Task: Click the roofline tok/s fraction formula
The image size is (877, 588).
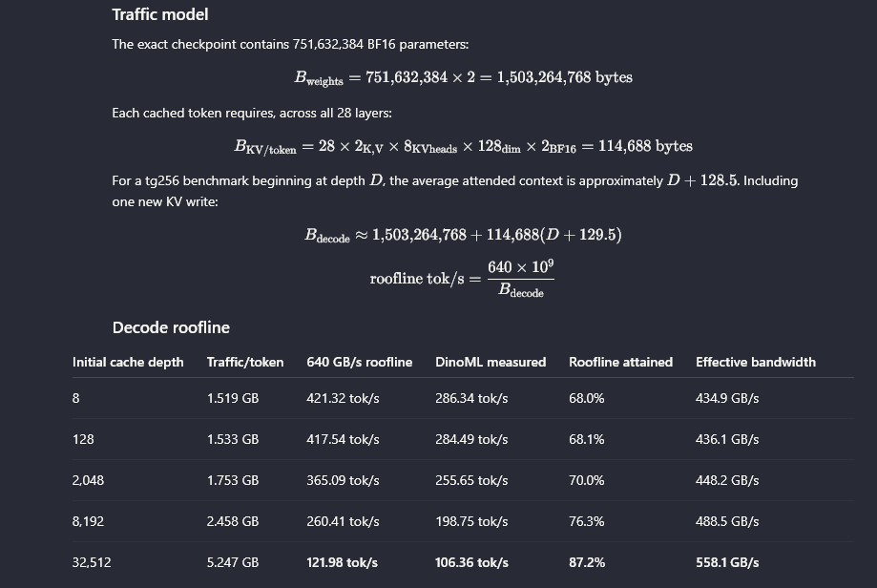Action: click(x=462, y=279)
